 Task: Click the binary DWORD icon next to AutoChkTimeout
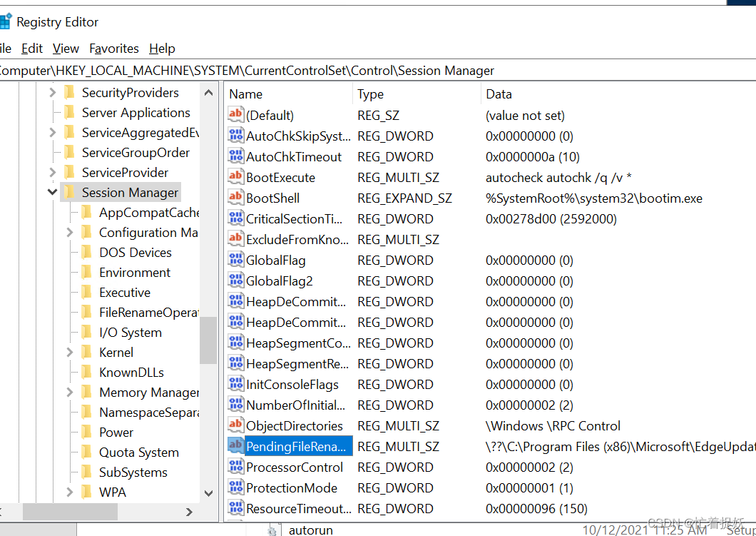[235, 156]
